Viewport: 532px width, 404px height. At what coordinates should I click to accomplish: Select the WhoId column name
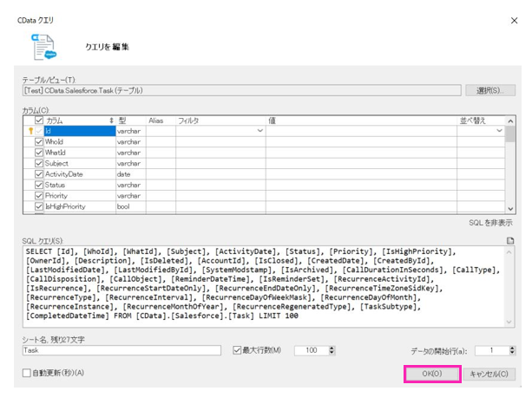[x=54, y=141]
